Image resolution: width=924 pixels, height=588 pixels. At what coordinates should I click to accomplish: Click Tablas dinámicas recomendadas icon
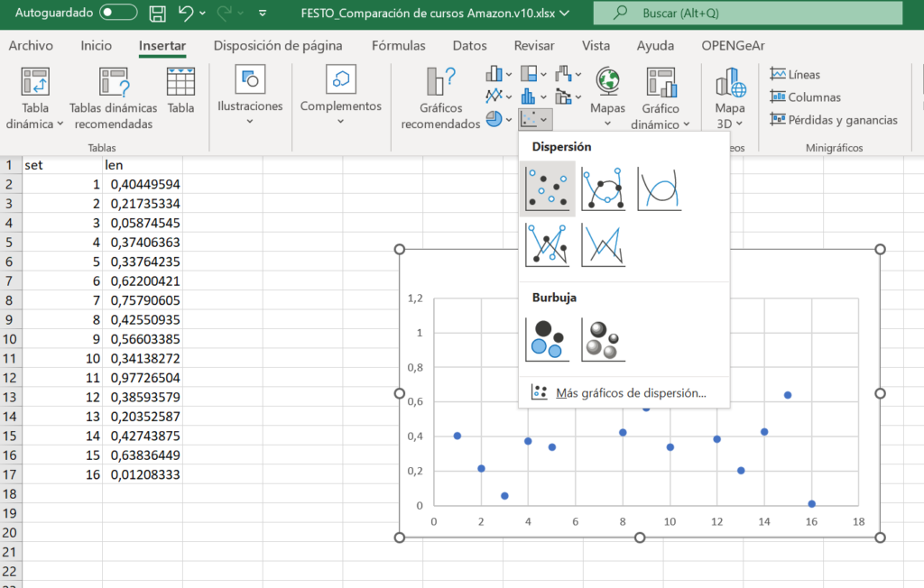click(114, 81)
